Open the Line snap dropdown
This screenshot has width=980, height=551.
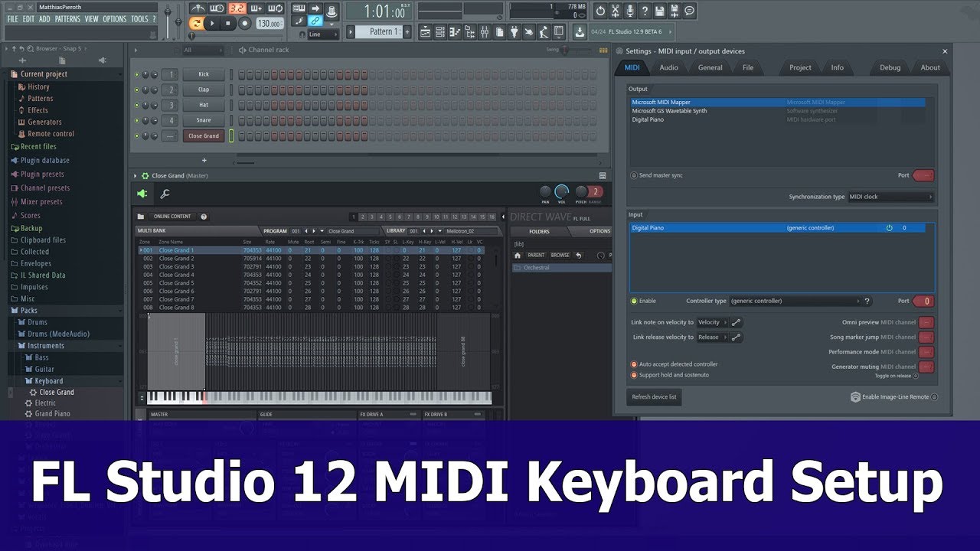[324, 34]
